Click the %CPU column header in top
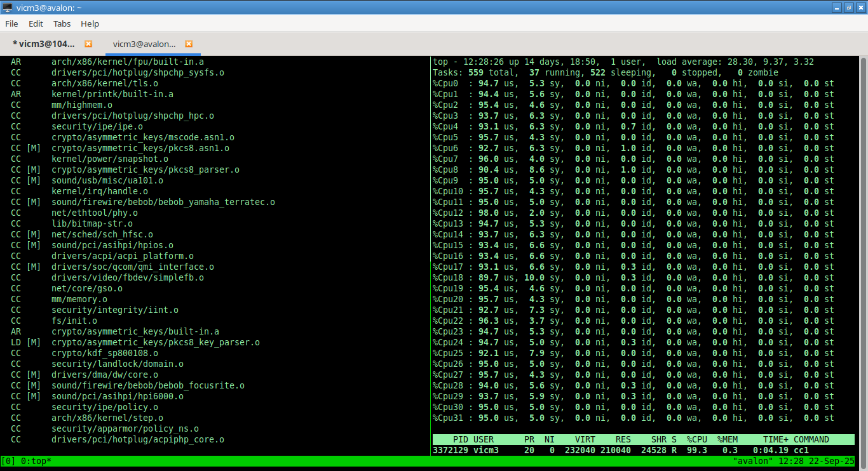 pos(696,439)
